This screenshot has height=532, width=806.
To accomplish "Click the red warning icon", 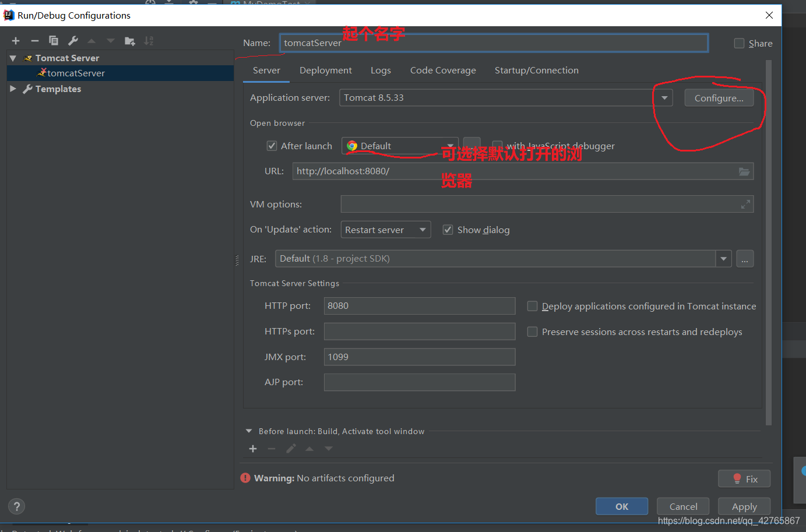I will pyautogui.click(x=245, y=478).
